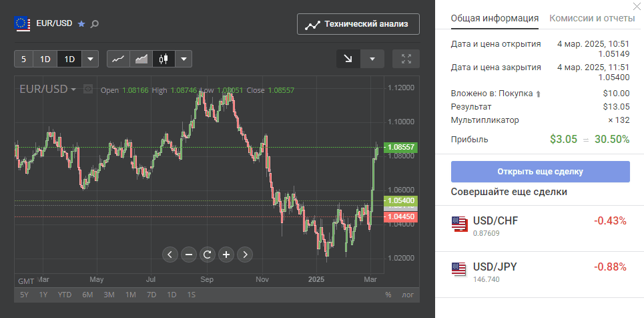Open the USD/CHF instrument row
Screen dimensions: 644x318
click(539, 228)
